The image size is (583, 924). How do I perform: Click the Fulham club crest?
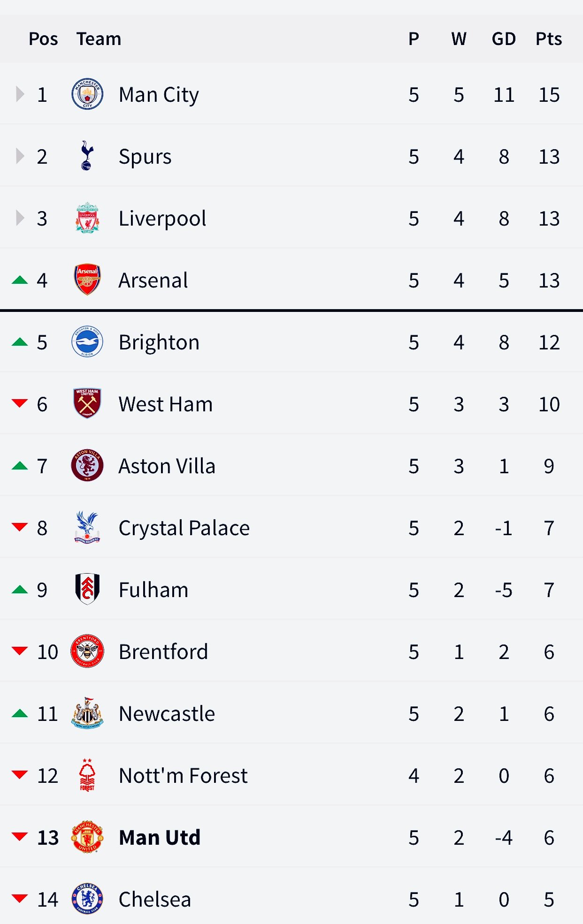pyautogui.click(x=87, y=590)
